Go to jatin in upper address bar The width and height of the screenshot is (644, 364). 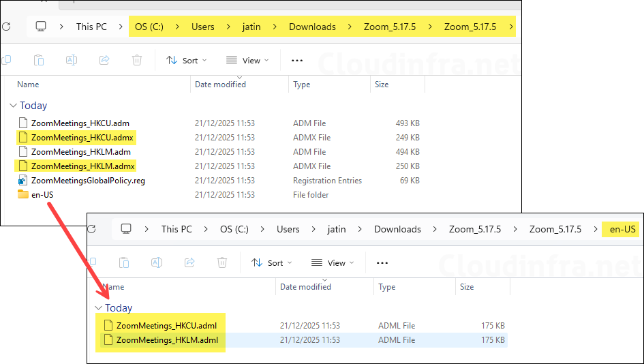251,27
